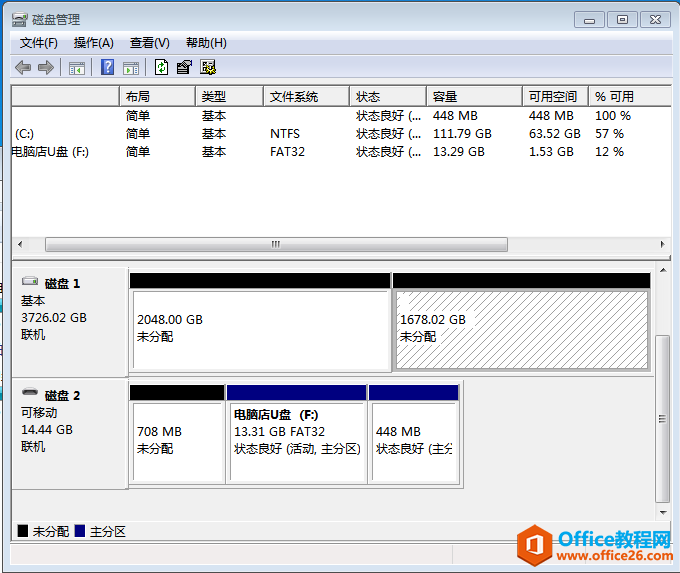Open the Properties toolbar icon

pos(184,67)
